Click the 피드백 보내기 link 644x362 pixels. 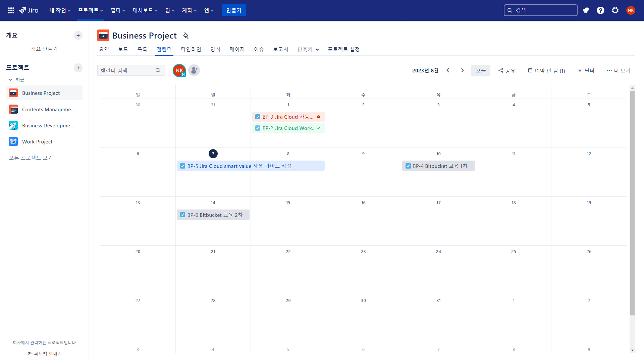[45, 353]
